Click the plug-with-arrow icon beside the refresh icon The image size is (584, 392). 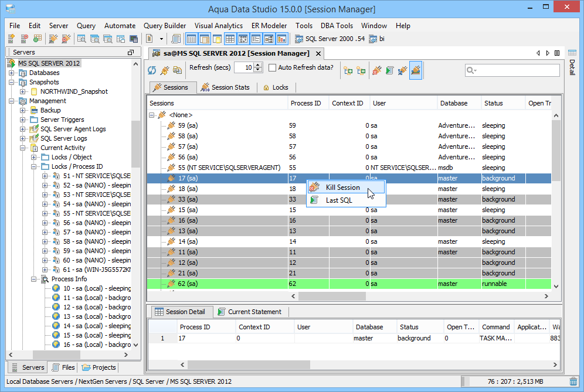pos(164,70)
